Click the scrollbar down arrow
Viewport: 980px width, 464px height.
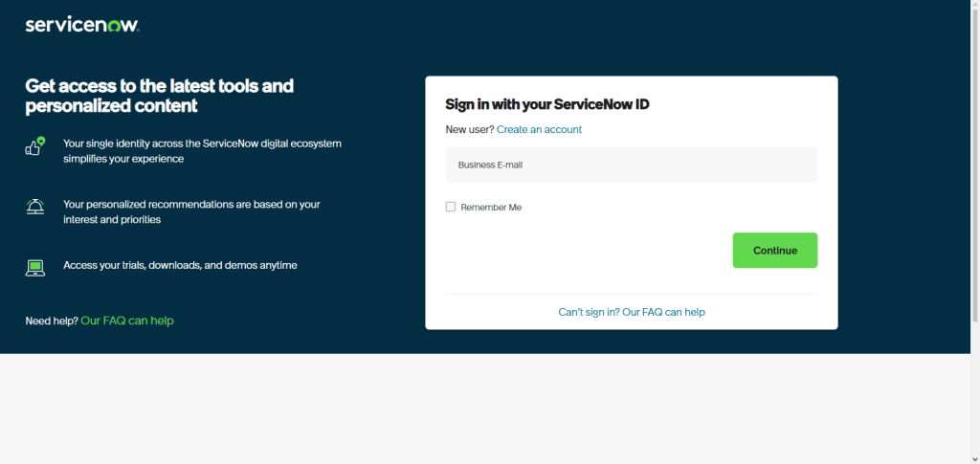point(975,459)
